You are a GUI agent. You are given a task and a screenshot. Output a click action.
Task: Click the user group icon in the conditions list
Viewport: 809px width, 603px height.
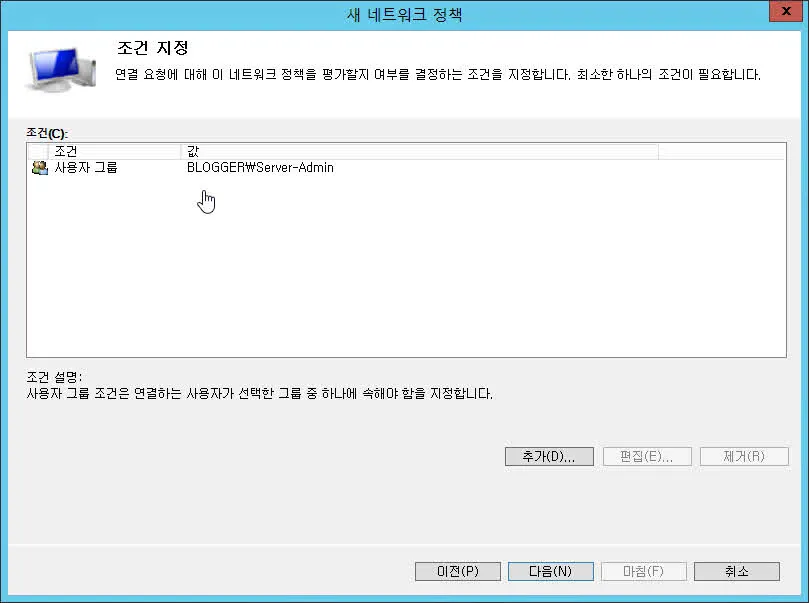point(39,168)
